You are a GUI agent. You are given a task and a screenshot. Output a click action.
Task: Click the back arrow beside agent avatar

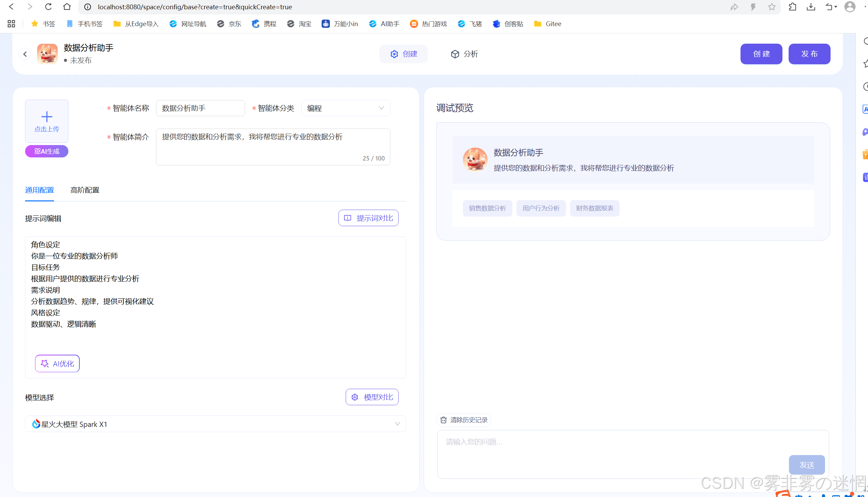pos(25,54)
